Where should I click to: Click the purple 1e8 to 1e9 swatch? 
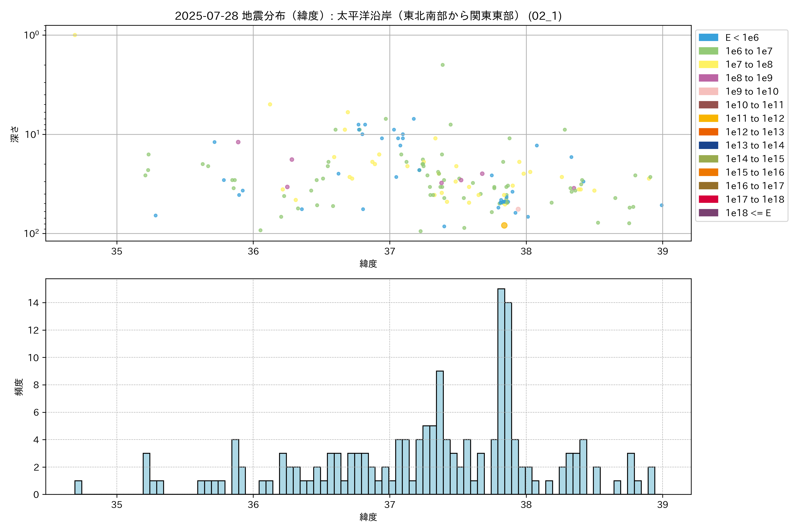point(708,78)
